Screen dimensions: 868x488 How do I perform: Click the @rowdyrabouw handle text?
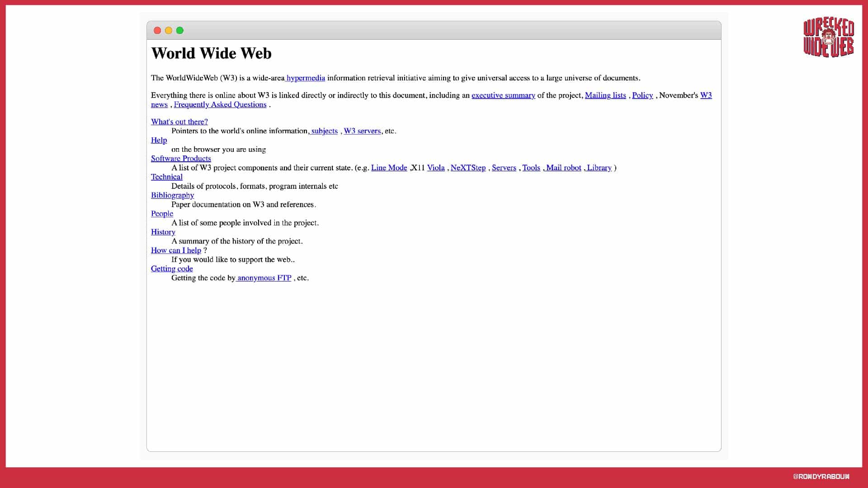pos(821,476)
